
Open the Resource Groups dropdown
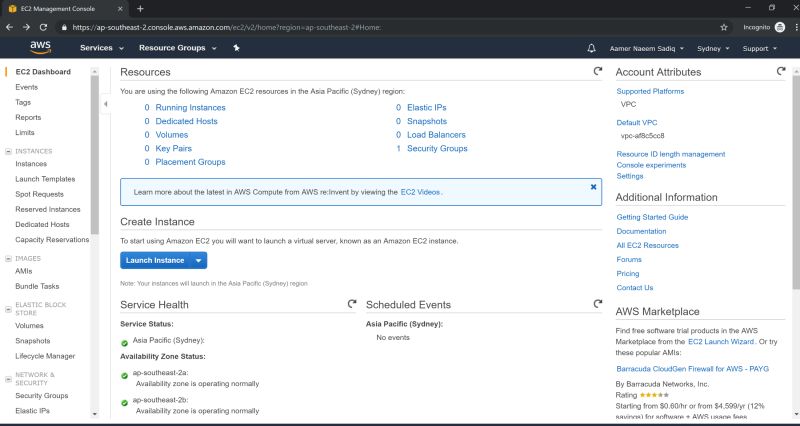click(x=178, y=48)
